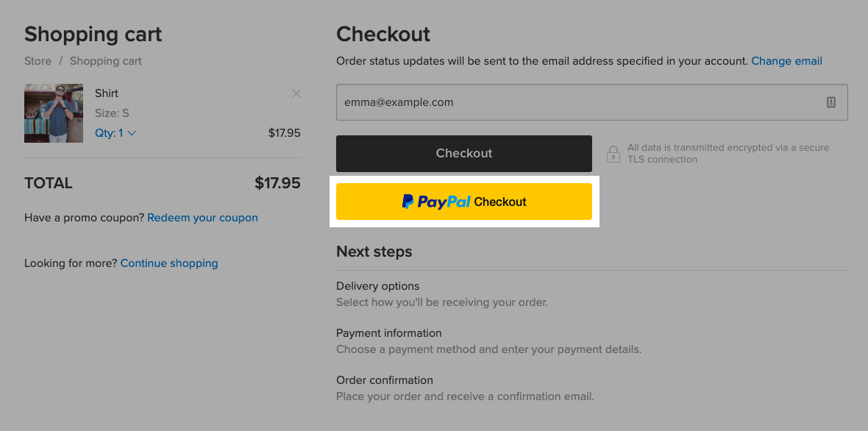Click the TLS secure connection notice text
Screen dimensions: 868x431
(728, 153)
